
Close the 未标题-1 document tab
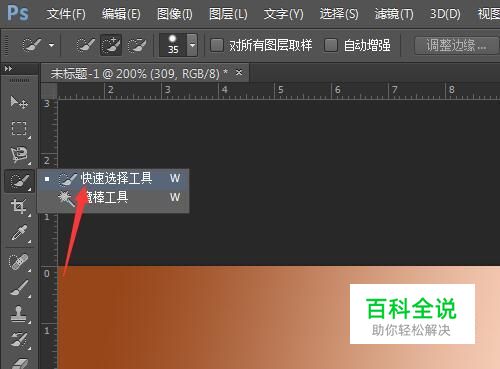point(239,72)
